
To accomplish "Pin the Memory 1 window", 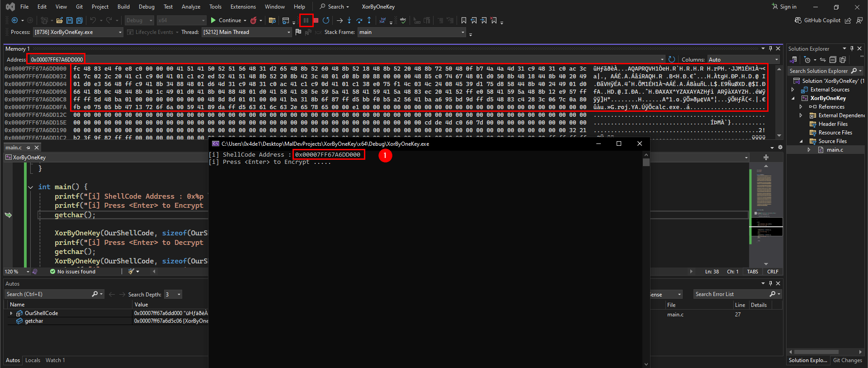I will pos(770,48).
